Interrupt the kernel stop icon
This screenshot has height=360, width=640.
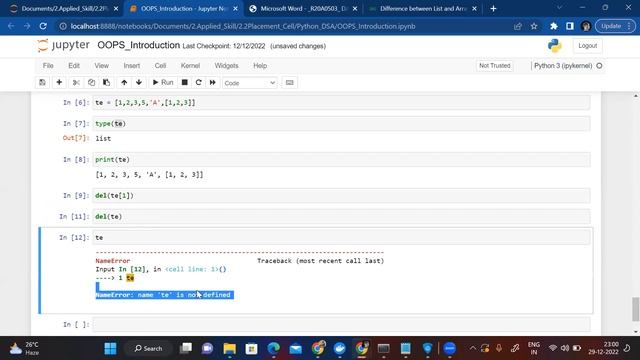tap(184, 82)
